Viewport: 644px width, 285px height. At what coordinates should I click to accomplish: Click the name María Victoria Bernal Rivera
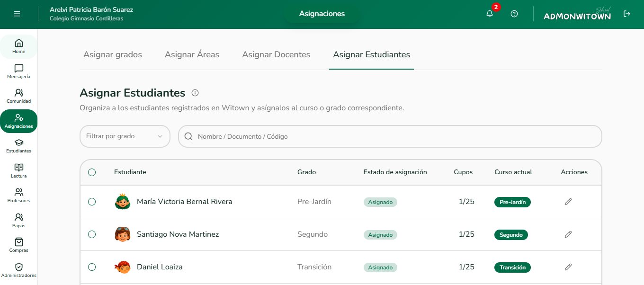(185, 202)
